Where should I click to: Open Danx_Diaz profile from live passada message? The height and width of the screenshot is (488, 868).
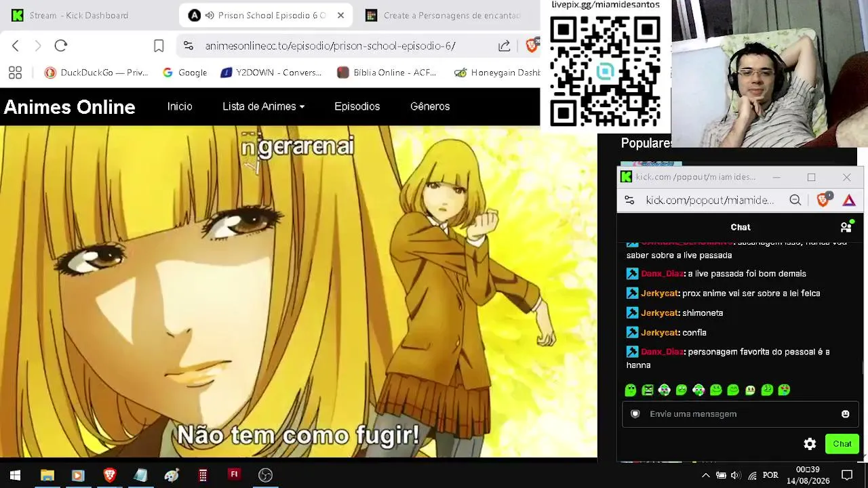[662, 274]
